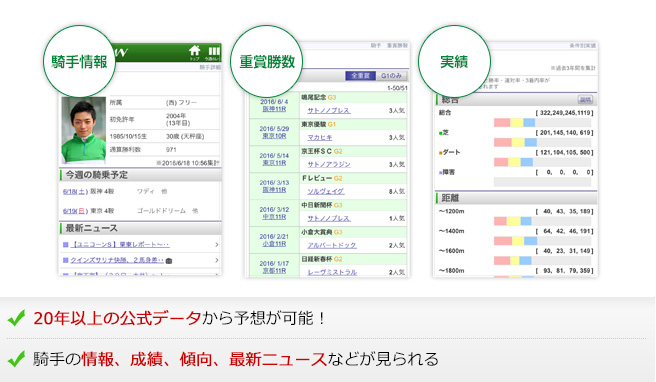Click the 騎手詳細 breadcrumb in the jockey screen

pos(210,67)
